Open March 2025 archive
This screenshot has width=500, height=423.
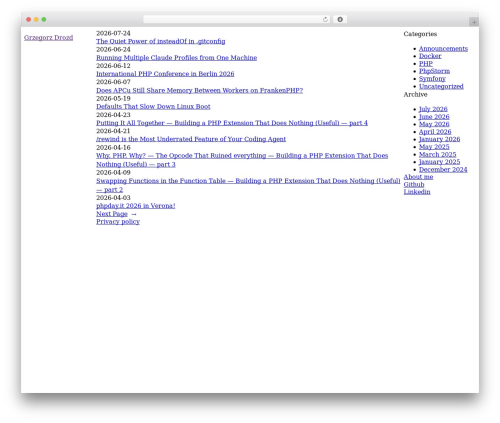click(437, 154)
